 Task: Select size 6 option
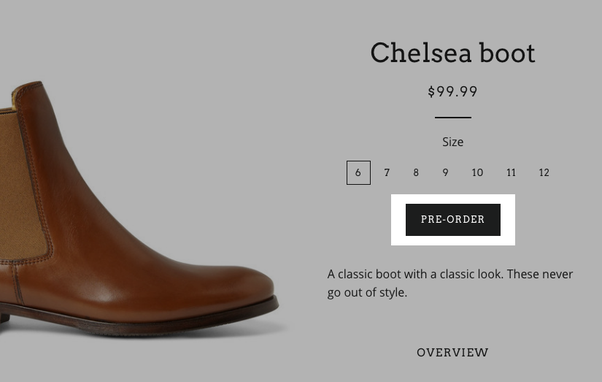[x=358, y=173]
